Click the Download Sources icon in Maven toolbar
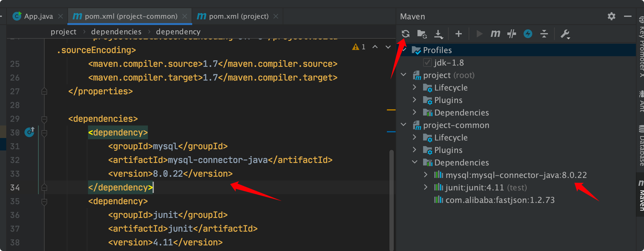644x251 pixels. click(x=438, y=34)
